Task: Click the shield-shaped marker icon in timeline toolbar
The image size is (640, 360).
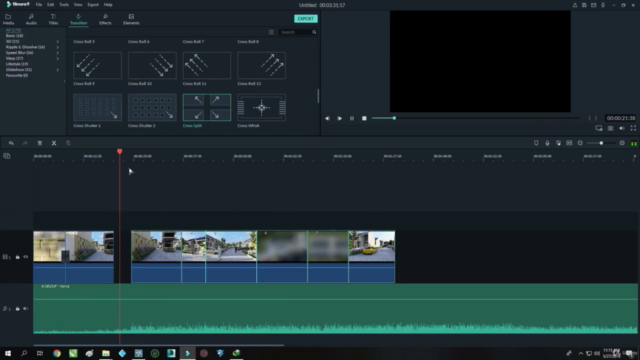Action: tap(536, 143)
